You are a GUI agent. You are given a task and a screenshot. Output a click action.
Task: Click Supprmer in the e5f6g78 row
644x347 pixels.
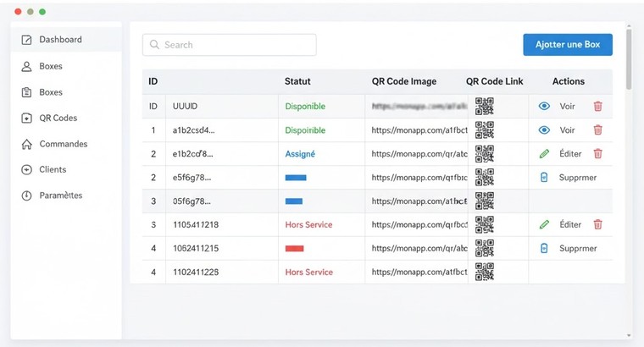[x=577, y=178]
